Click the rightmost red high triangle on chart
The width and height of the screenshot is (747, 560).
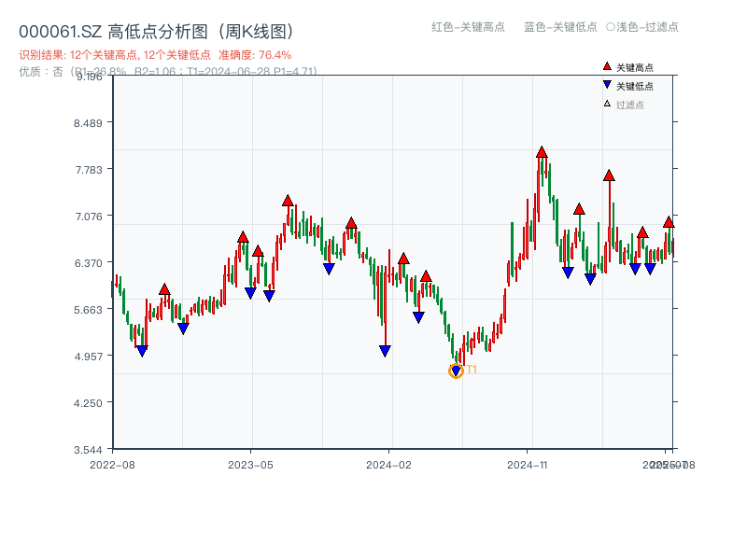tap(668, 224)
